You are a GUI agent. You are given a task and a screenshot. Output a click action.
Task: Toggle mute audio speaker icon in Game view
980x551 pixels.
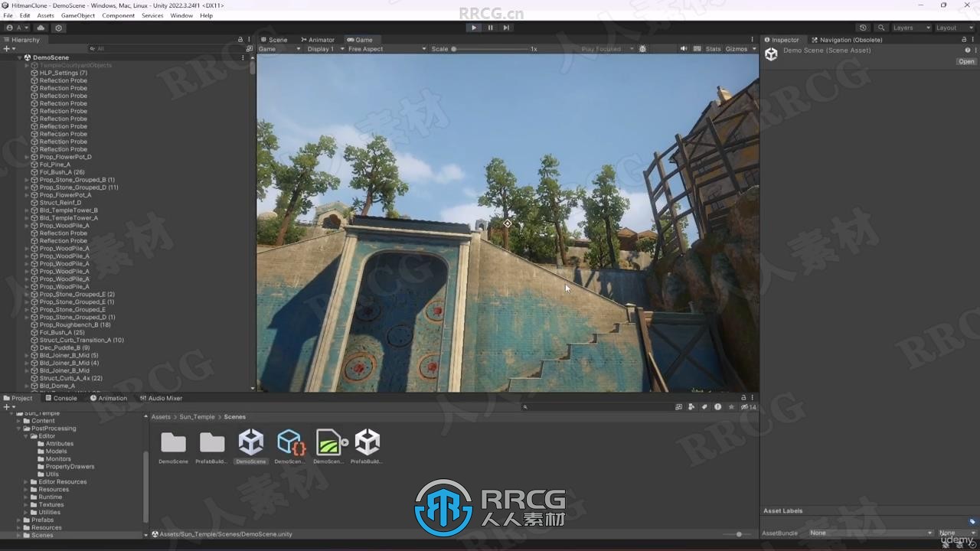click(684, 49)
